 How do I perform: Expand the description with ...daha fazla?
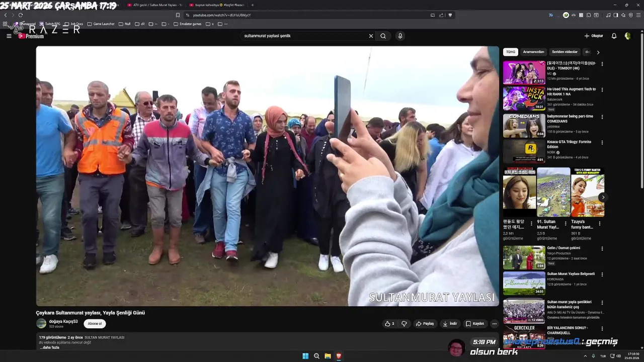point(49,347)
